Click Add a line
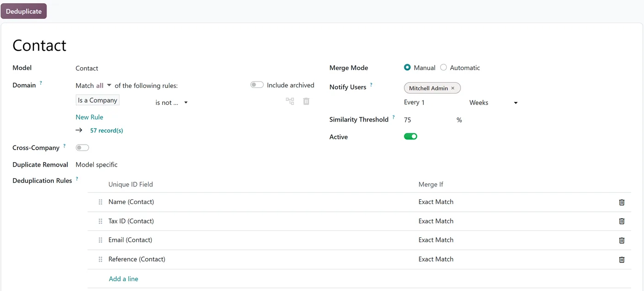This screenshot has height=291, width=644. pyautogui.click(x=124, y=279)
